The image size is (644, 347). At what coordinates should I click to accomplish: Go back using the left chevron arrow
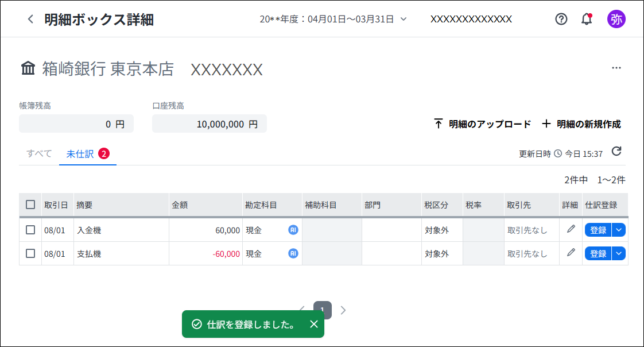point(30,19)
